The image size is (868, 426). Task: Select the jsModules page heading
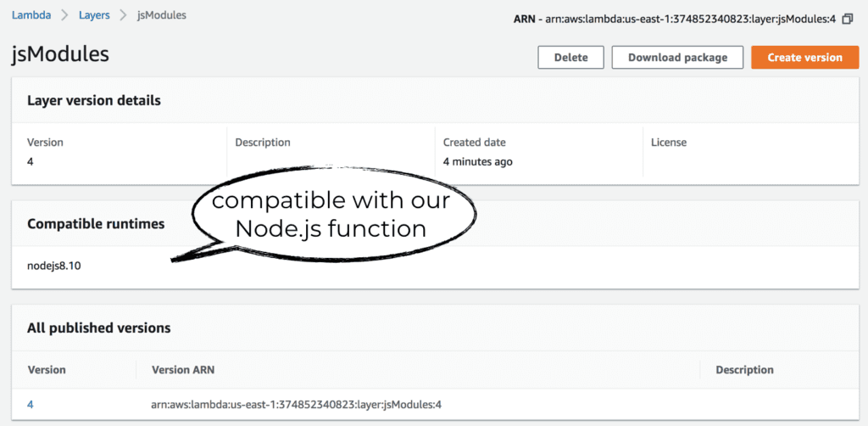[60, 54]
